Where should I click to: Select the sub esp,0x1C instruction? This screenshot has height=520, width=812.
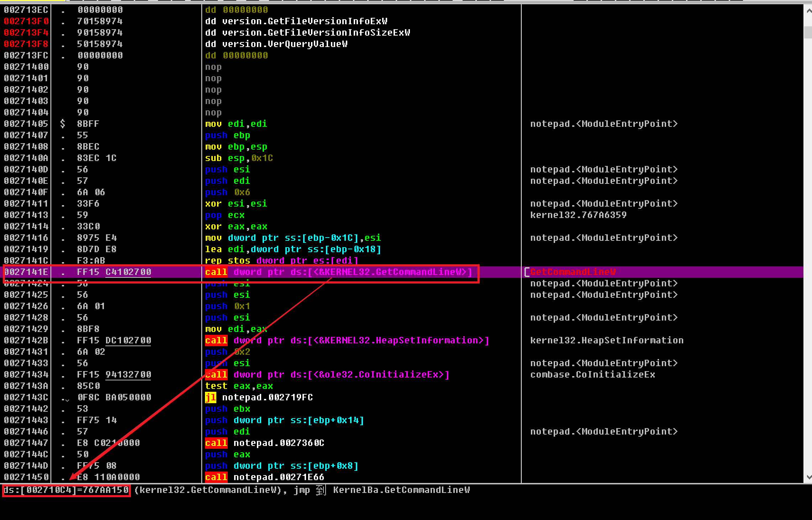pyautogui.click(x=239, y=158)
